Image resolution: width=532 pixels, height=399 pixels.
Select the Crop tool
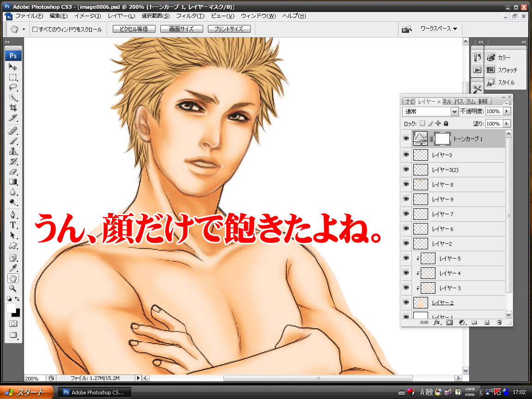13,108
